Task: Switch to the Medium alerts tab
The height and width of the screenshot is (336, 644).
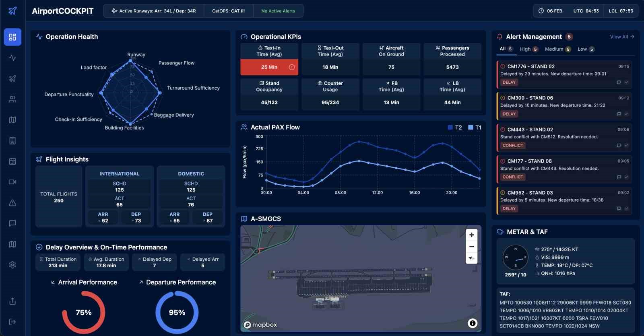Action: pos(558,49)
